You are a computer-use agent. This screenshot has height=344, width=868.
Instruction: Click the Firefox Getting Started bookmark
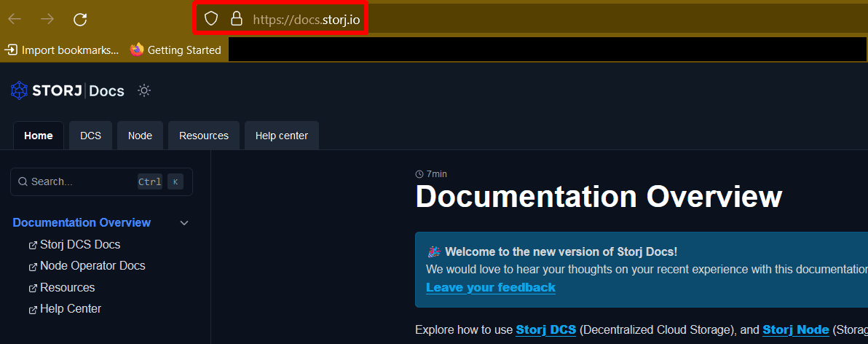coord(175,50)
